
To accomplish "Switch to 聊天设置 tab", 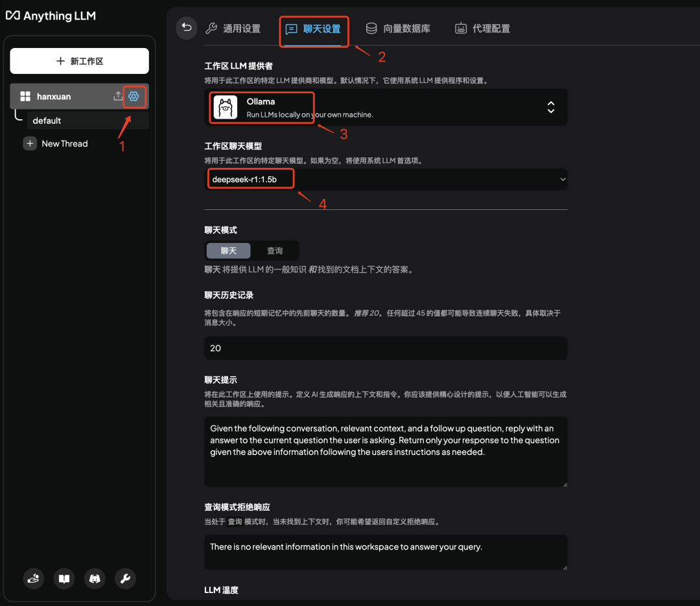I will pyautogui.click(x=314, y=29).
